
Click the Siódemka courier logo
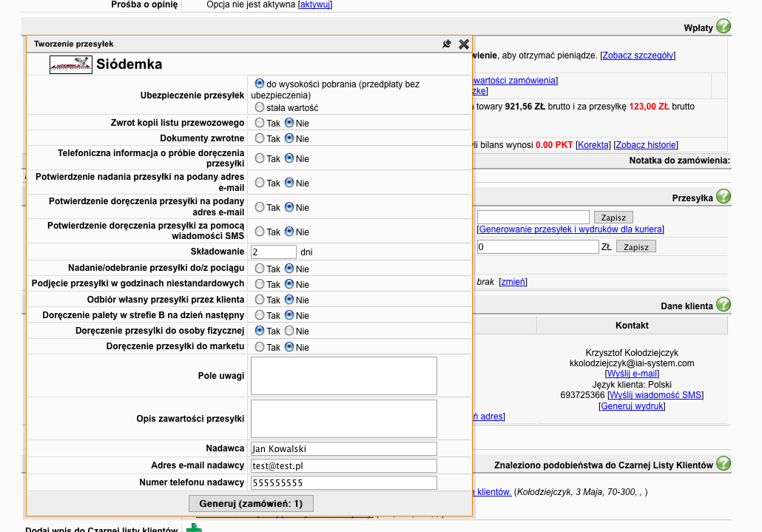point(71,64)
